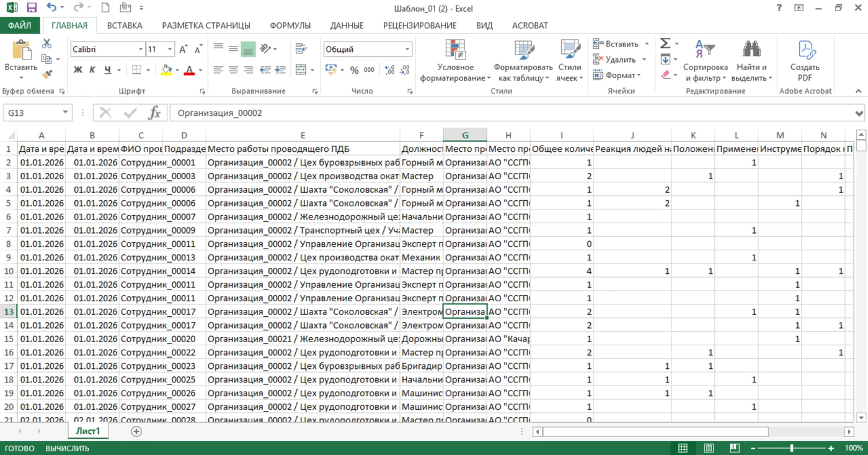Expand the Name Box dropdown

click(66, 113)
